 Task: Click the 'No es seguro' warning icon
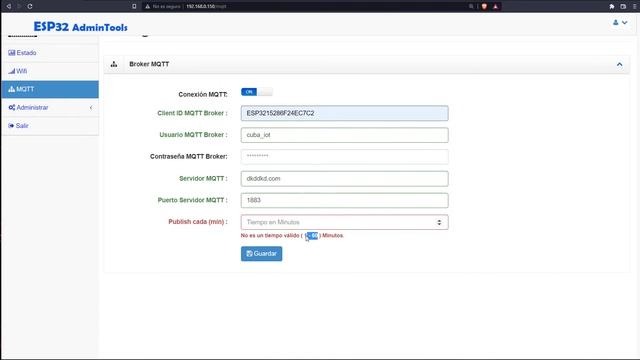point(148,6)
